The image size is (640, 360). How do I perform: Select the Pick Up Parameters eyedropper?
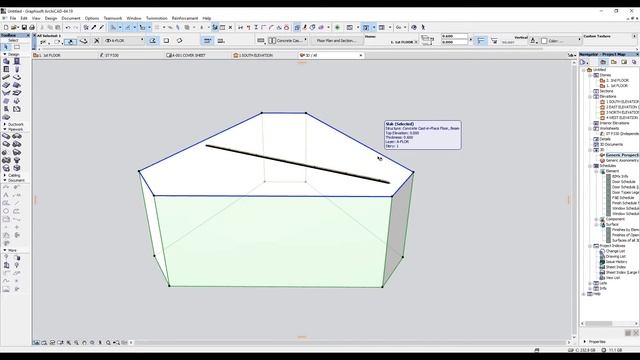click(x=94, y=27)
